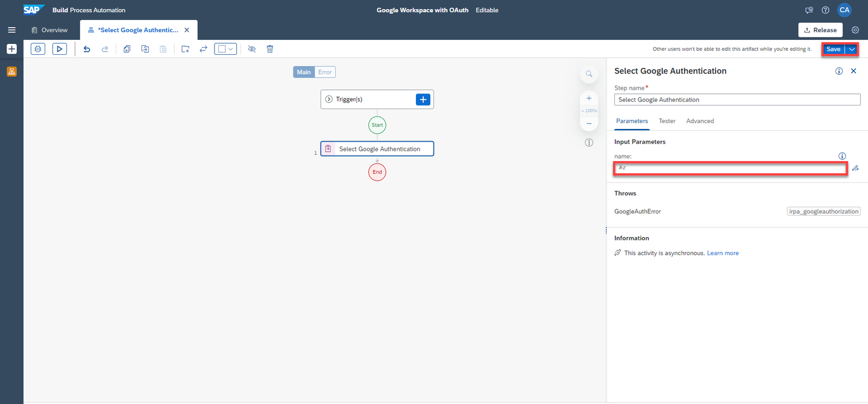Select the Start node
868x404 pixels.
377,125
